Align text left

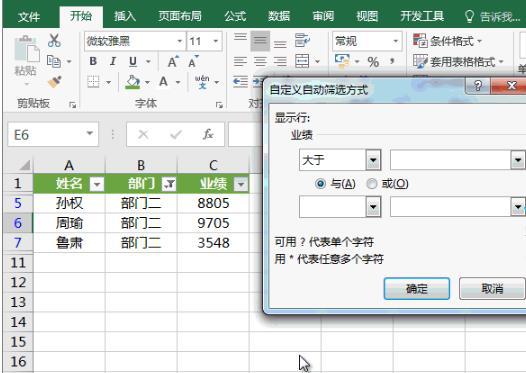tap(240, 61)
